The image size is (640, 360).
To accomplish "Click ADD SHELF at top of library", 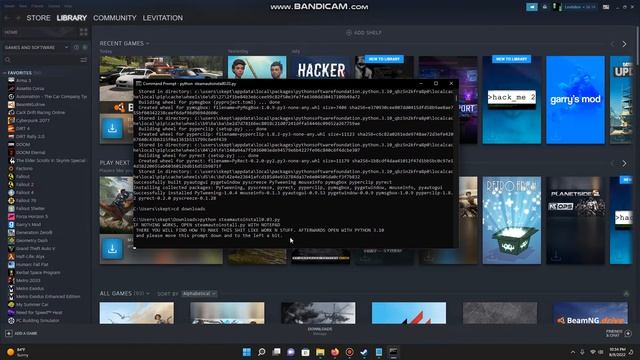I will [x=364, y=33].
